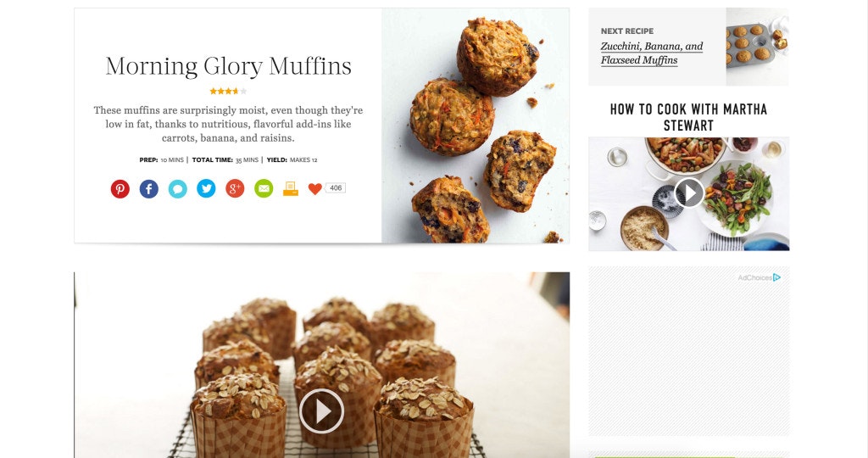This screenshot has width=868, height=458.
Task: Click the Morning Glory Muffins hero photo
Action: (476, 126)
